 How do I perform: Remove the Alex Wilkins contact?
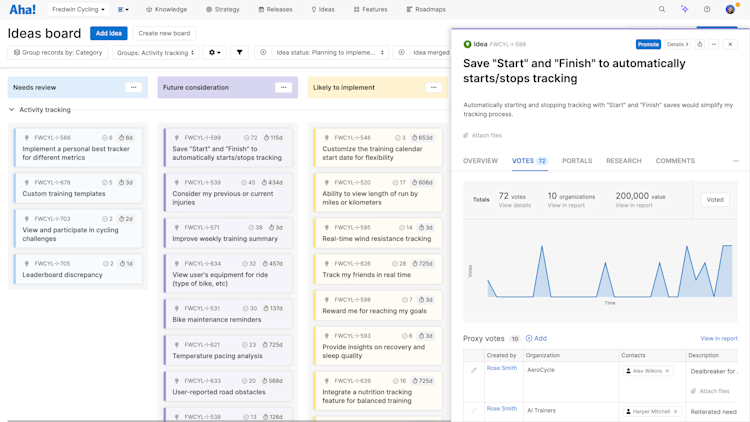click(x=667, y=371)
